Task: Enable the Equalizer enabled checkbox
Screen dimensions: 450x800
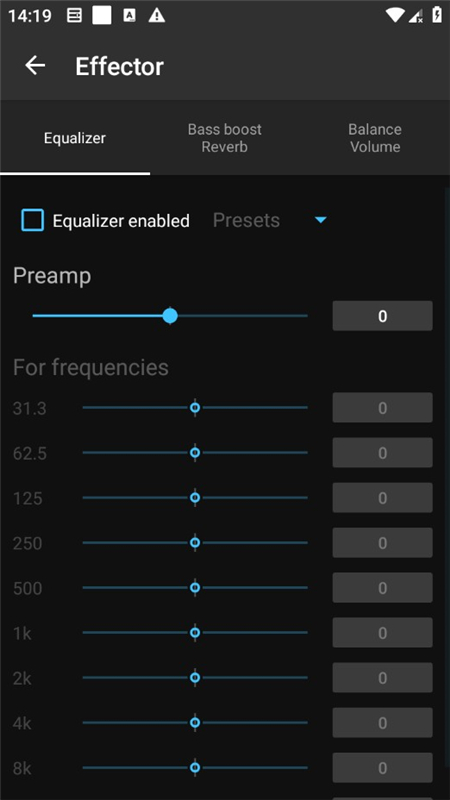Action: click(x=32, y=220)
